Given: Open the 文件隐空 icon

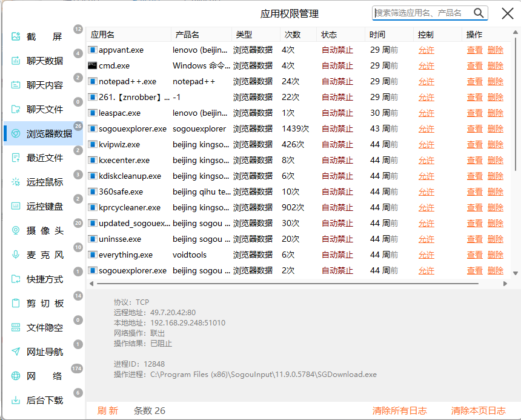Looking at the screenshot, I should (16, 327).
